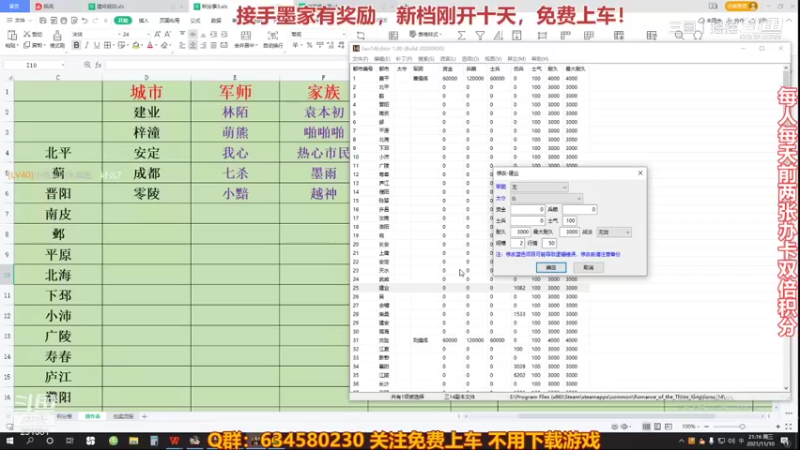Toggle underline formatting in WPS ribbon

96,45
